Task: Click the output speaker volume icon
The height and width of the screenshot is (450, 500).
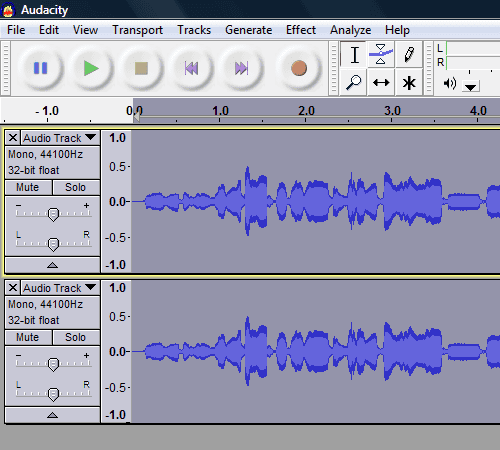Action: (x=449, y=83)
